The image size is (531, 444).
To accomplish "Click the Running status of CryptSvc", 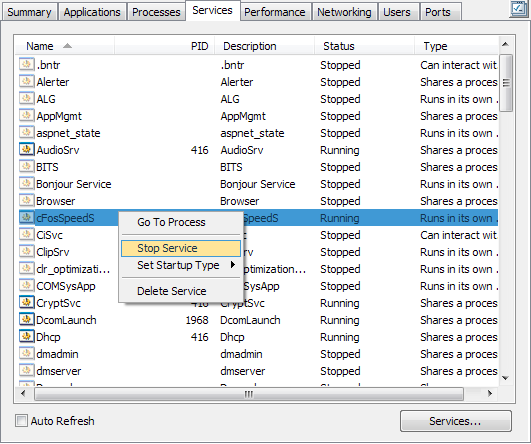I will 340,303.
